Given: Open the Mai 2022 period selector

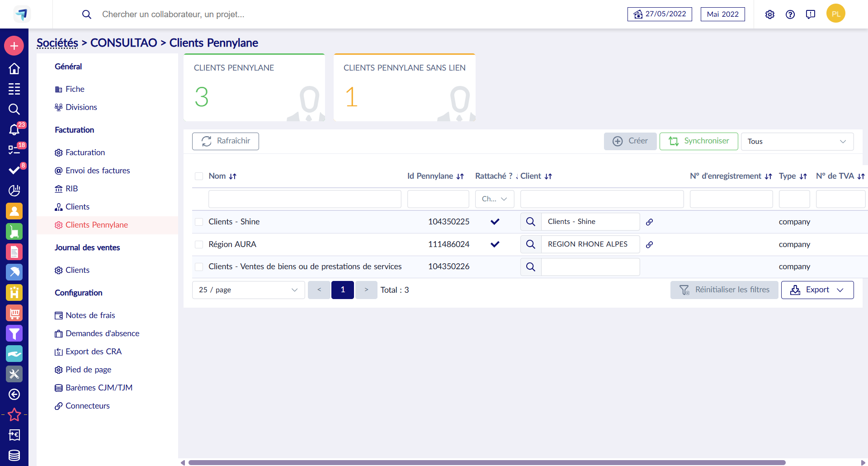Looking at the screenshot, I should click(722, 14).
